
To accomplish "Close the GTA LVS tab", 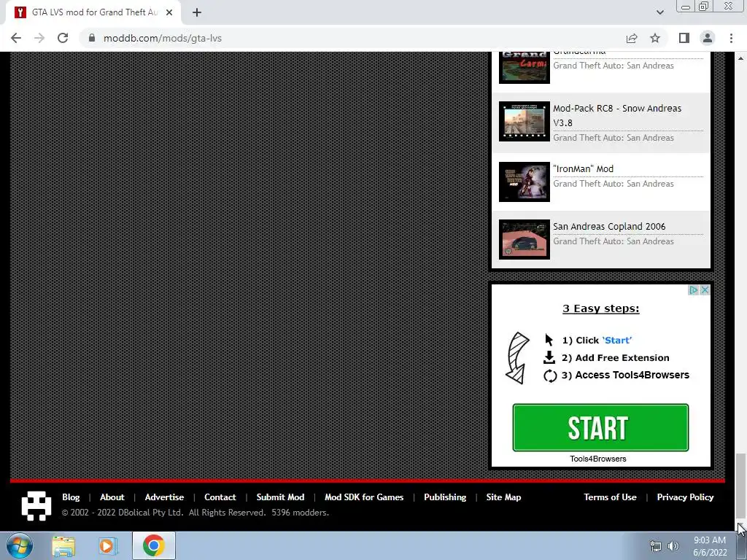I will [x=169, y=12].
